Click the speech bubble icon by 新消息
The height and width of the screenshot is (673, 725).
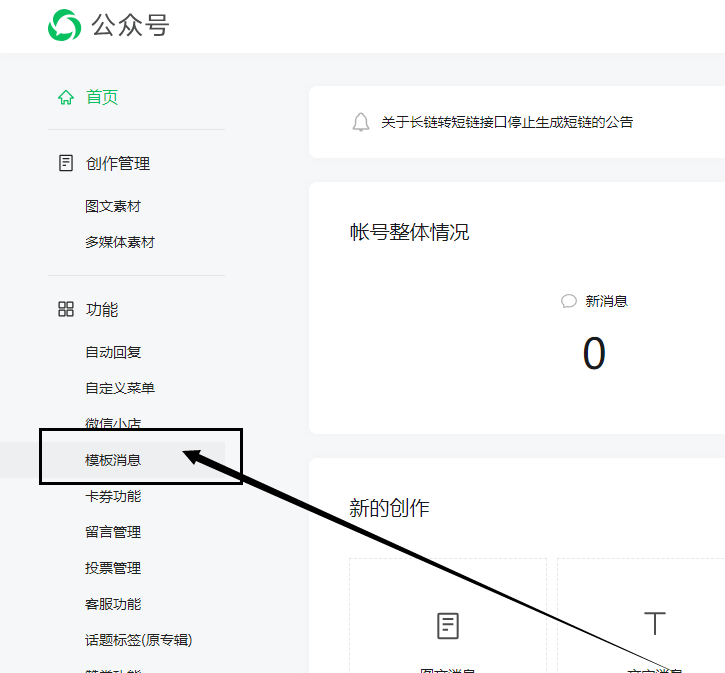[569, 301]
